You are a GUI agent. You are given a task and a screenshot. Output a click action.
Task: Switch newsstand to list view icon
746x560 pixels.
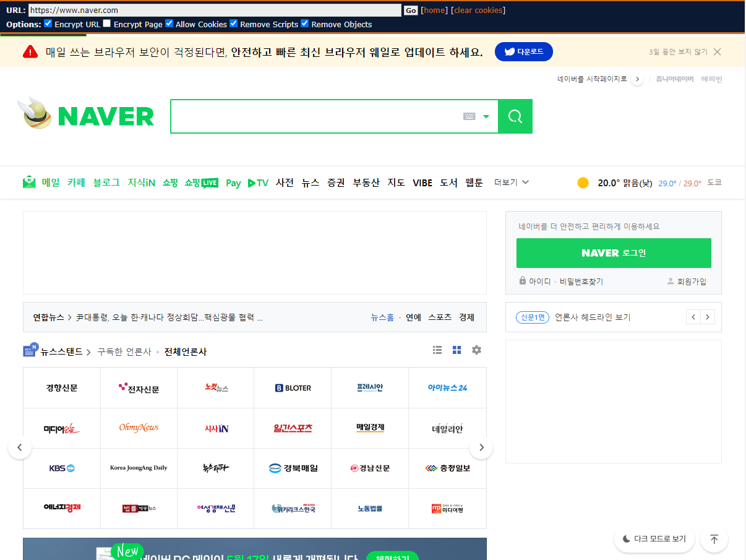pos(437,350)
